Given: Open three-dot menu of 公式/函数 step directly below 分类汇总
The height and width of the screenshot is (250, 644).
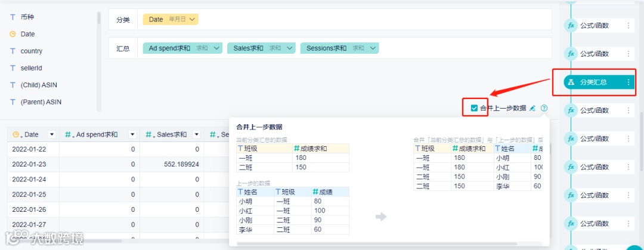Looking at the screenshot, I should [628, 110].
